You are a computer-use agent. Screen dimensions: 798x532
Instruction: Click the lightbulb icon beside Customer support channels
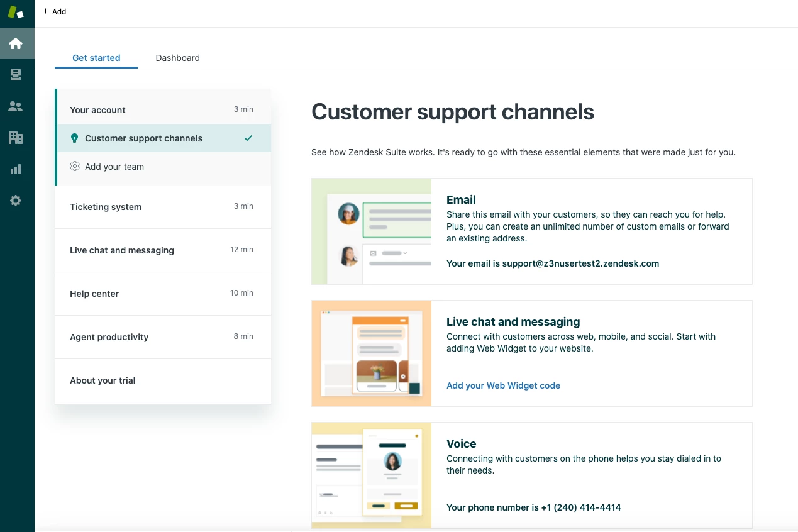[x=74, y=138]
